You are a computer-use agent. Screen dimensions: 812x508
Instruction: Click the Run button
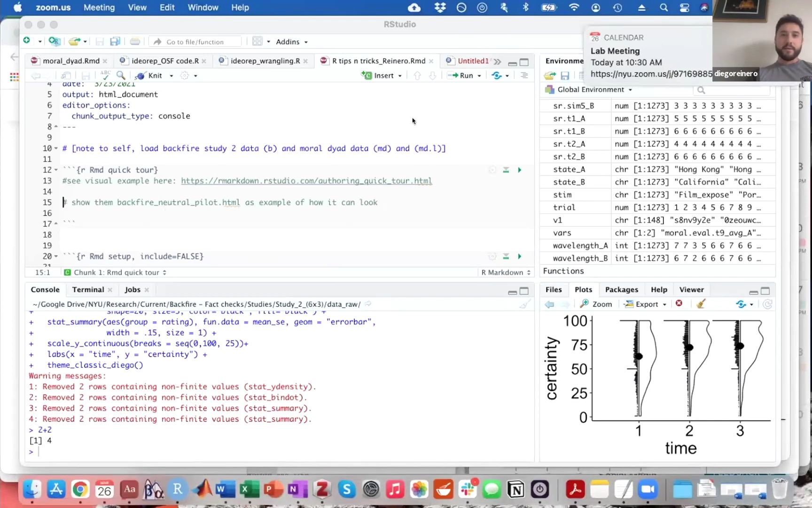click(461, 75)
